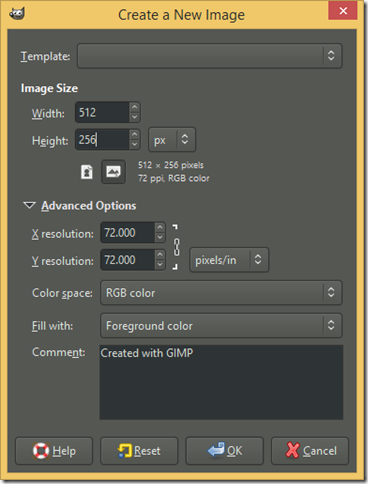Click the X resolution field
The image size is (368, 484).
coord(128,232)
